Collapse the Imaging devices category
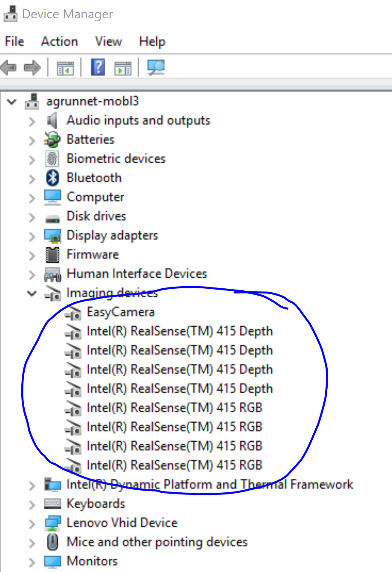Viewport: 392px width, 572px height. coord(32,293)
